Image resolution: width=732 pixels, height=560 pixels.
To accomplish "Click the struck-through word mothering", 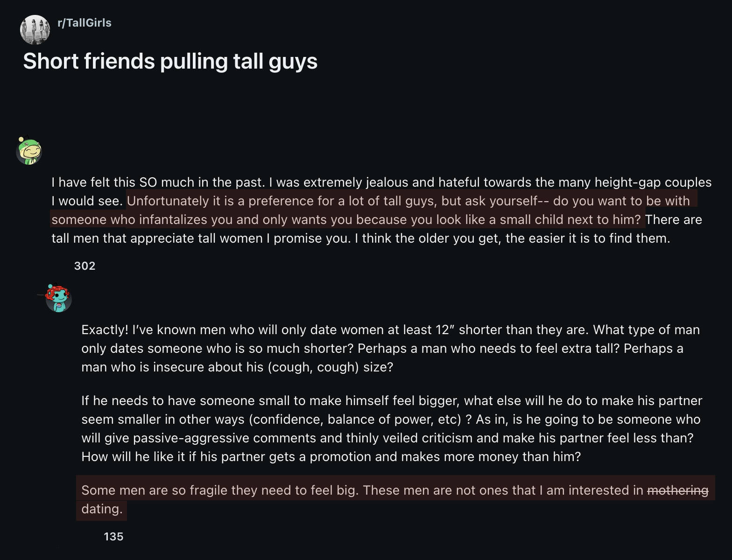I will coord(678,490).
